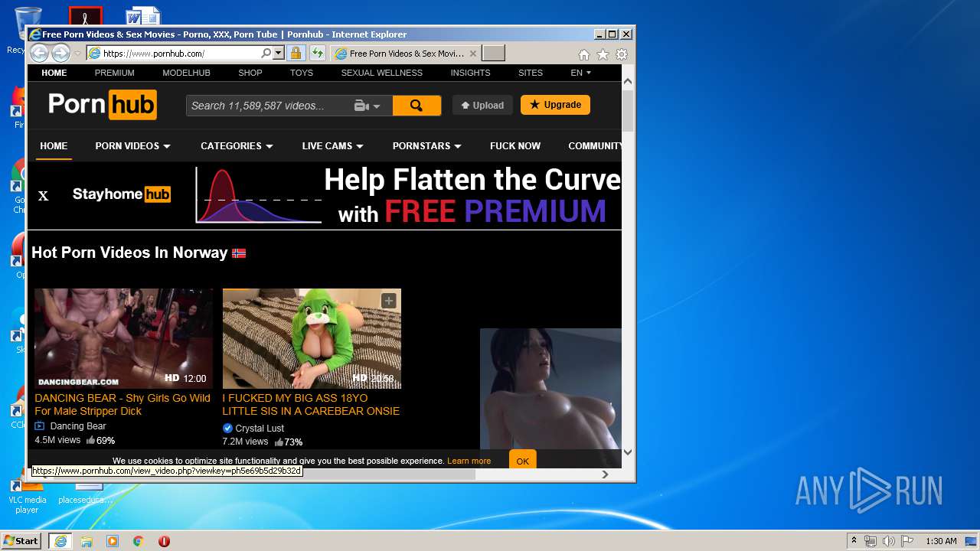Open TOYS in the top site menu
Screen dimensions: 980x551
(302, 73)
